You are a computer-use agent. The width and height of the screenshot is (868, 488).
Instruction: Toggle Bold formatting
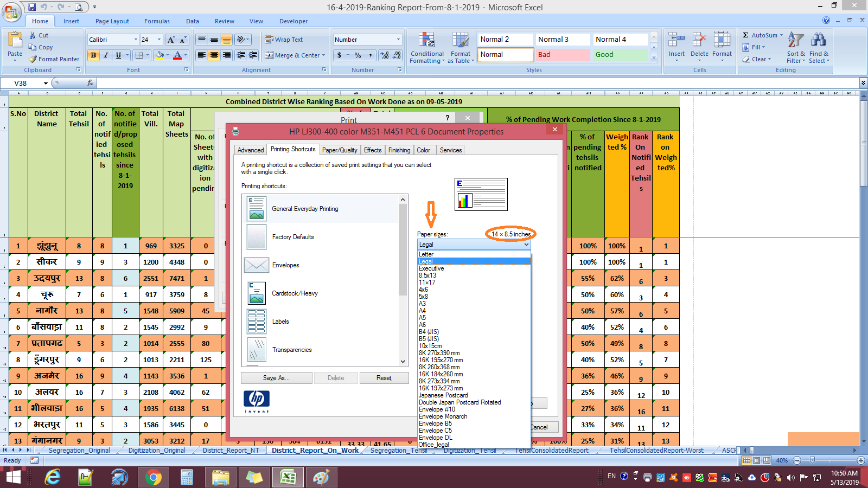pos(94,55)
